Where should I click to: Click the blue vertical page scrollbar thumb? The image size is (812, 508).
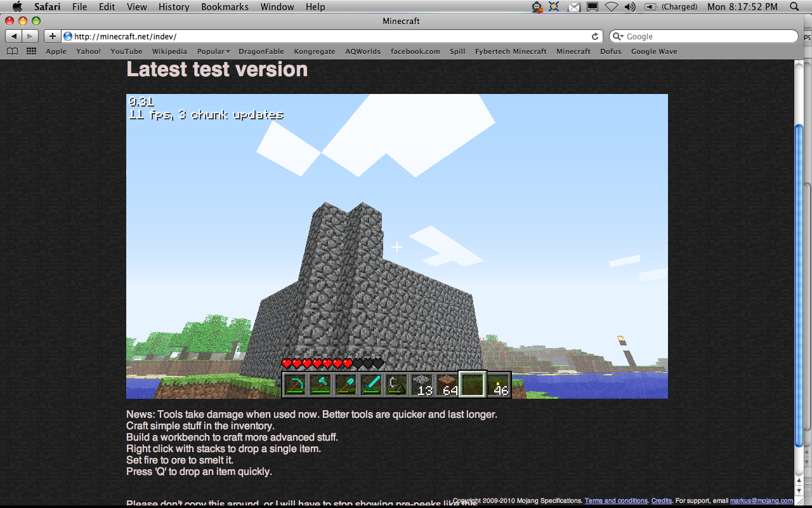(799, 286)
